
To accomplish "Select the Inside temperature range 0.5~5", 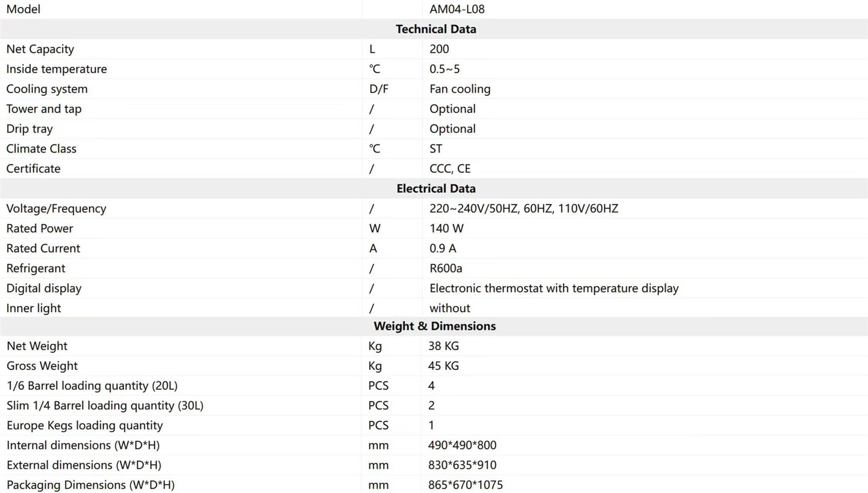I will point(444,69).
